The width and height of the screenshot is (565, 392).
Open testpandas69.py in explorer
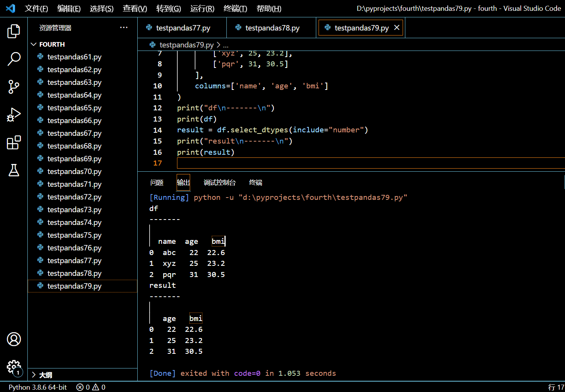click(x=83, y=159)
